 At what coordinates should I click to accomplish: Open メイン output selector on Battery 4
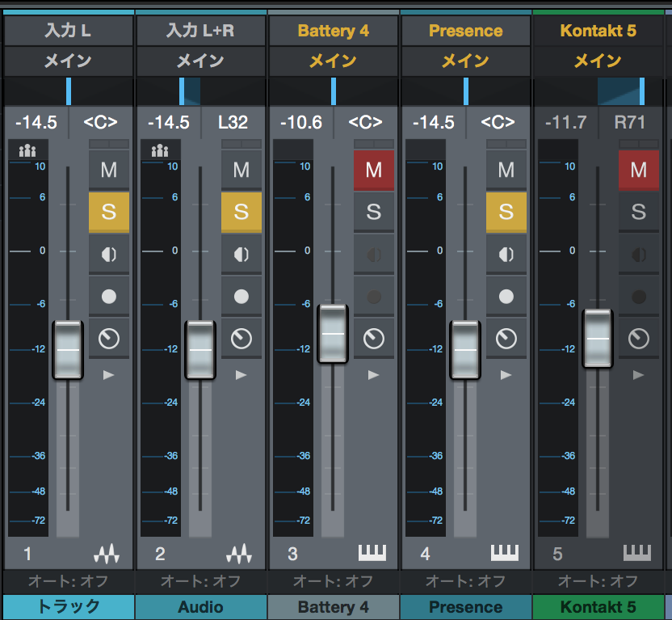[333, 61]
